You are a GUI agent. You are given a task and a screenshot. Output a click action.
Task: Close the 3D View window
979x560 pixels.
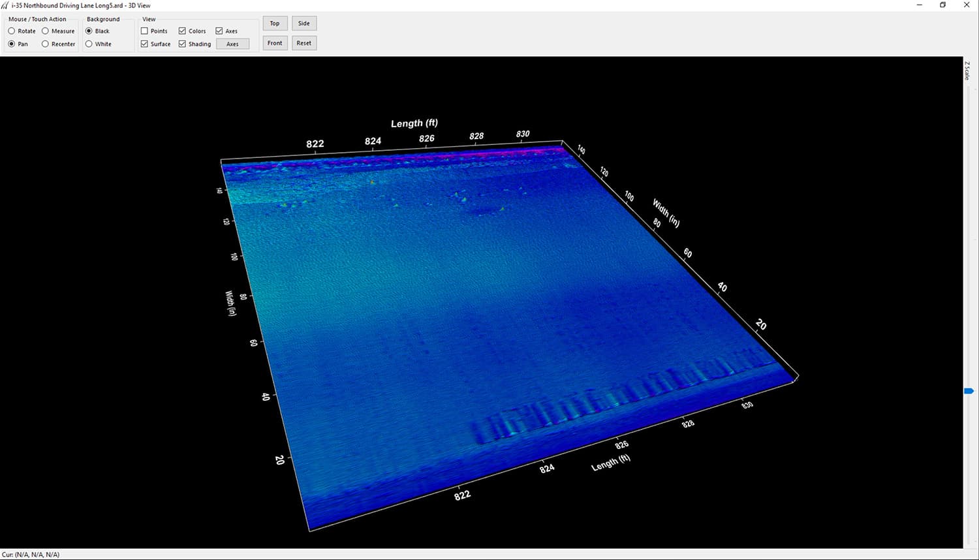(x=967, y=5)
